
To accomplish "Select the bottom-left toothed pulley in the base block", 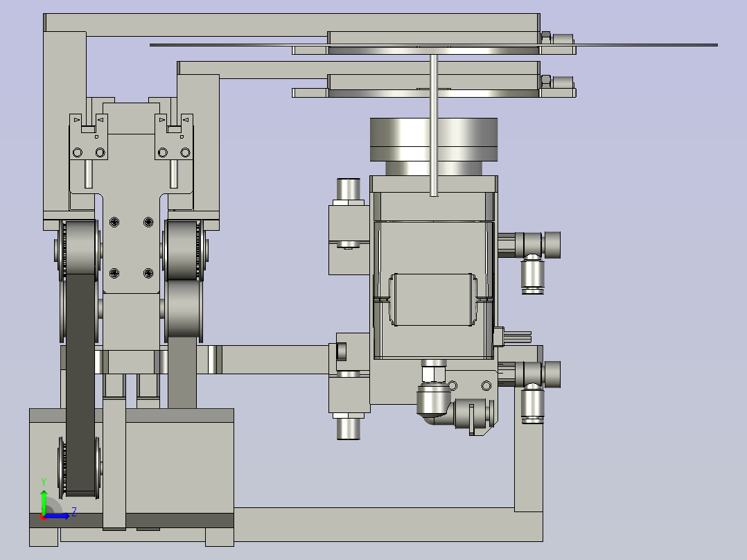I will 80,468.
